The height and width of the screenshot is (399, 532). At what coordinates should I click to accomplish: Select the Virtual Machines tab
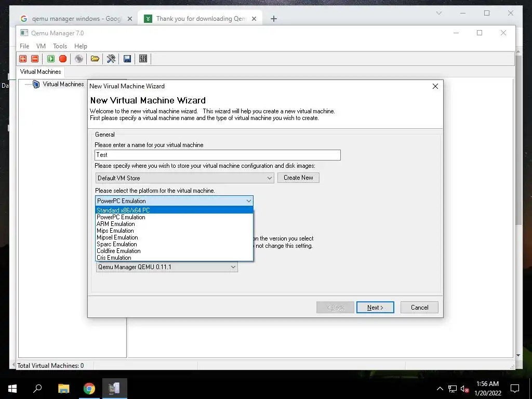41,72
